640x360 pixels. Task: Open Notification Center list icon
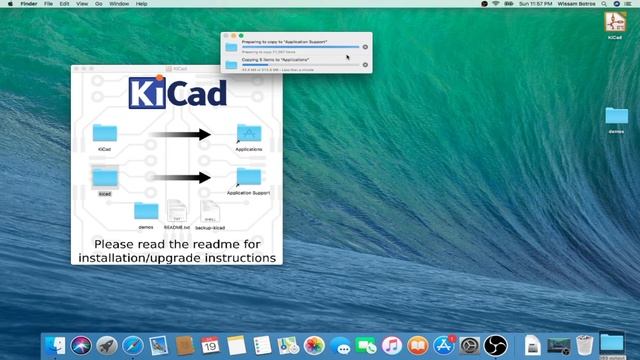coord(629,4)
